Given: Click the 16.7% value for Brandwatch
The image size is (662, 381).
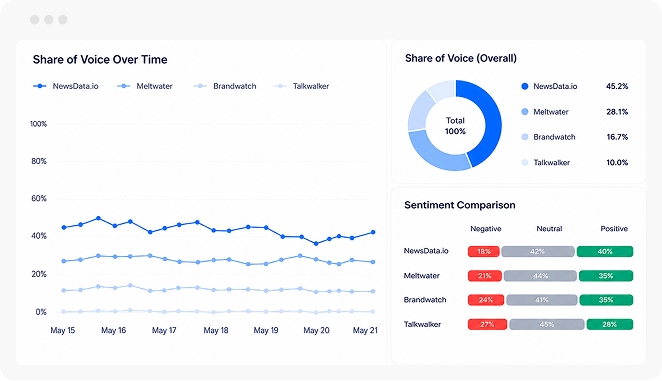Looking at the screenshot, I should coord(617,137).
